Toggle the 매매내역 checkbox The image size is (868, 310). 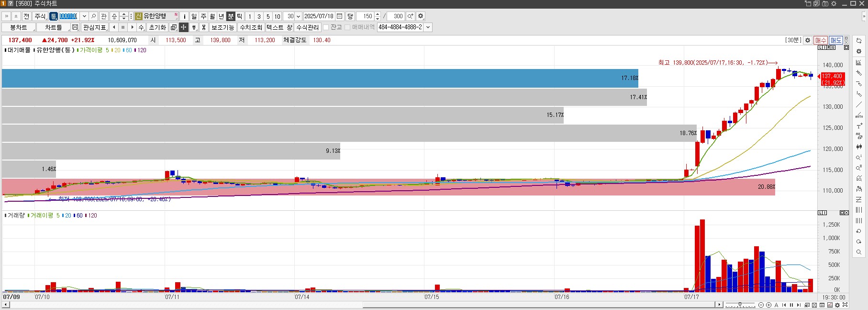347,27
